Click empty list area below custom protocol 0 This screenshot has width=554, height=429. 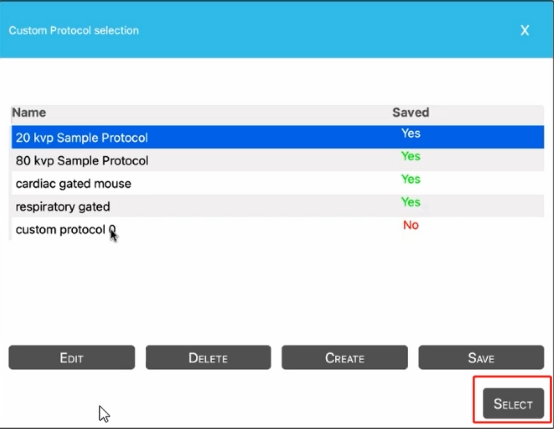point(278,290)
